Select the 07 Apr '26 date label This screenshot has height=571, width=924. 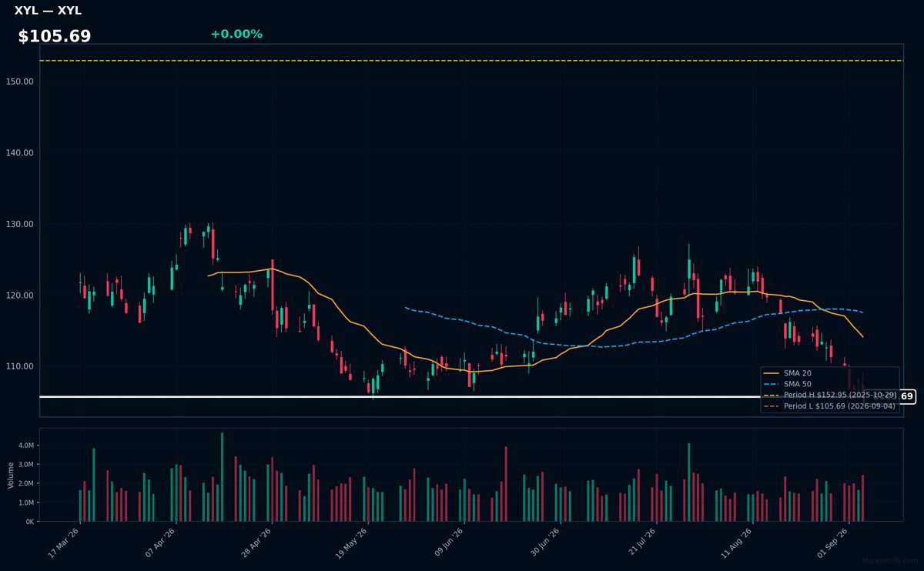[159, 543]
